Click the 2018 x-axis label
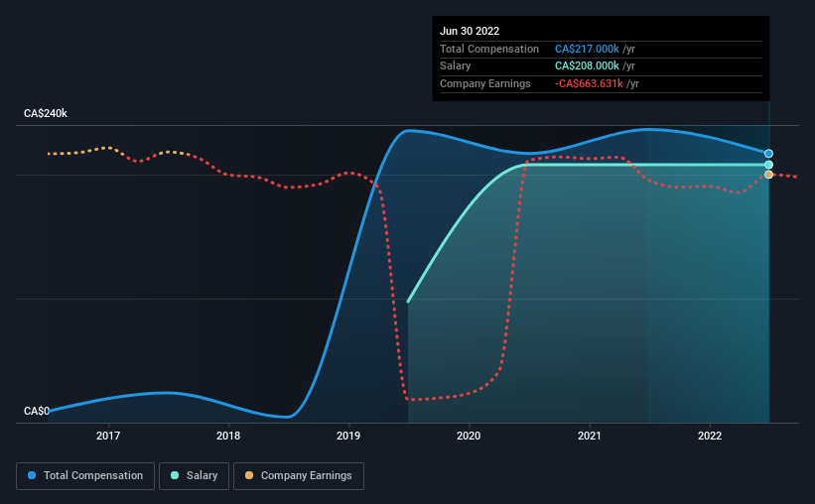The width and height of the screenshot is (815, 504). pyautogui.click(x=228, y=436)
